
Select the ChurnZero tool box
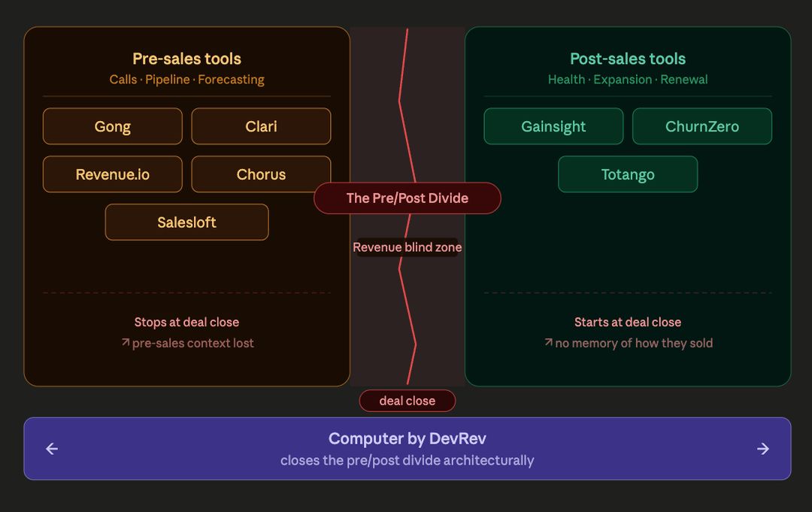pyautogui.click(x=702, y=126)
